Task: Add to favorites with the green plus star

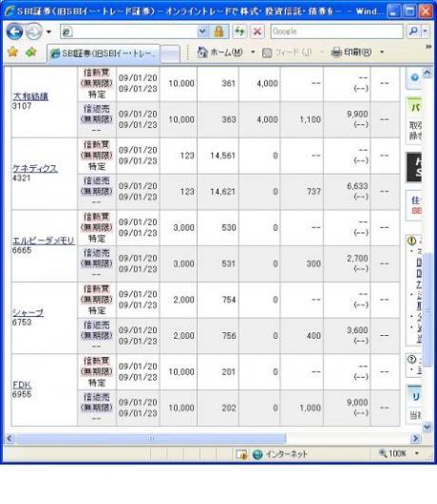Action: coord(31,51)
